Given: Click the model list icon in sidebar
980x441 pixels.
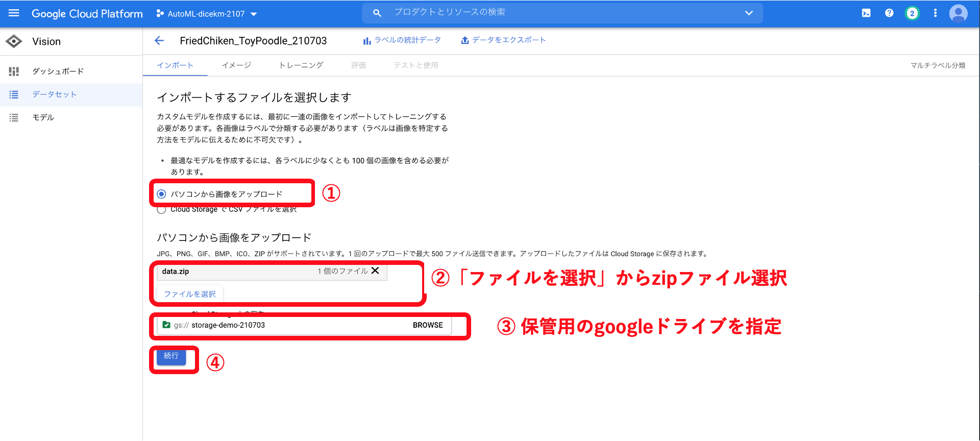Looking at the screenshot, I should click(14, 117).
